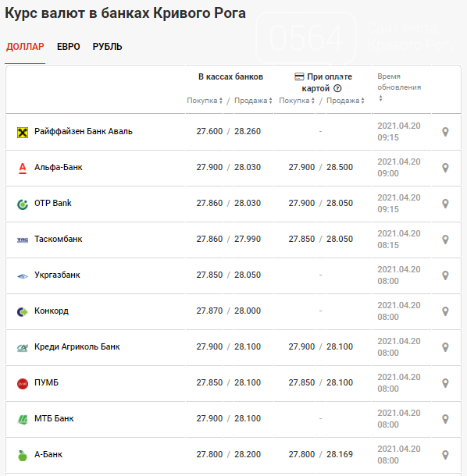Open Альфа-Банк bank link

pos(59,167)
